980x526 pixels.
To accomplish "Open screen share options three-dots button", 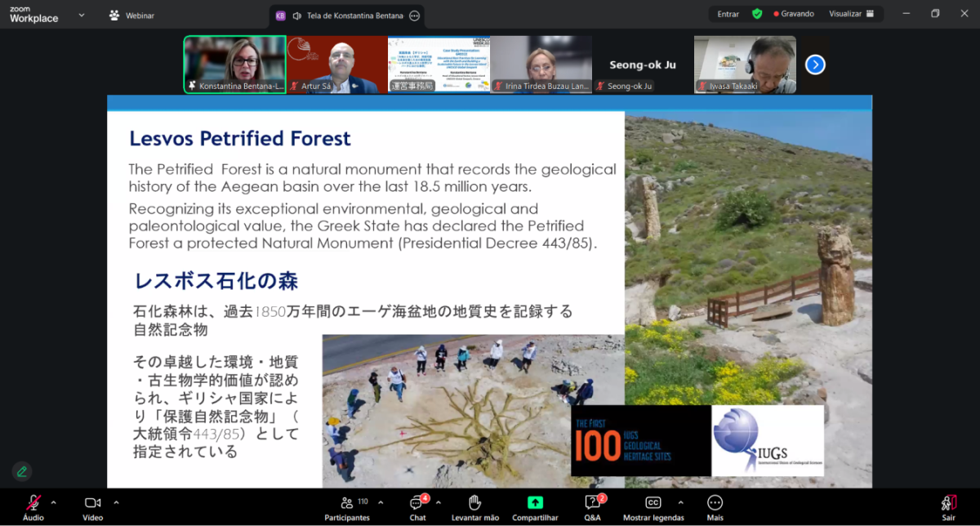I will (415, 16).
